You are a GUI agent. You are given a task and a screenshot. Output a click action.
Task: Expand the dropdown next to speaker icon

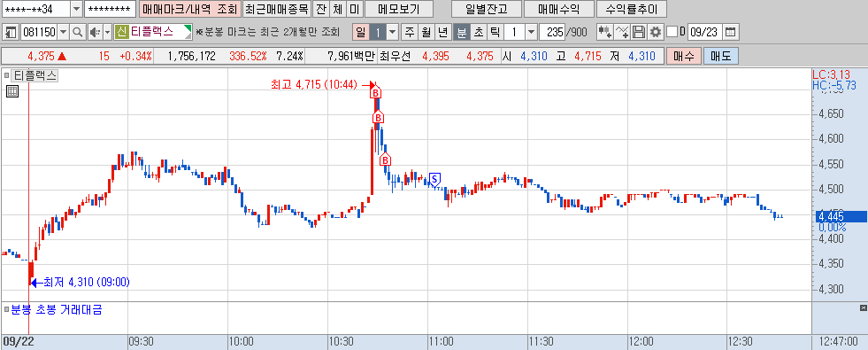click(107, 32)
